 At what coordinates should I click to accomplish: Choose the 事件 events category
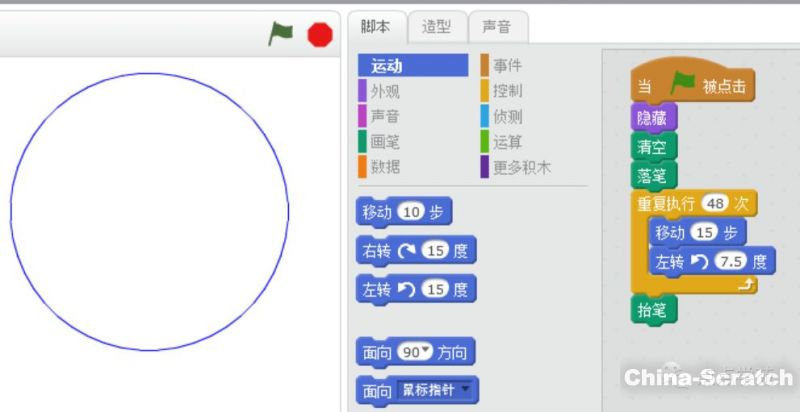(x=507, y=66)
